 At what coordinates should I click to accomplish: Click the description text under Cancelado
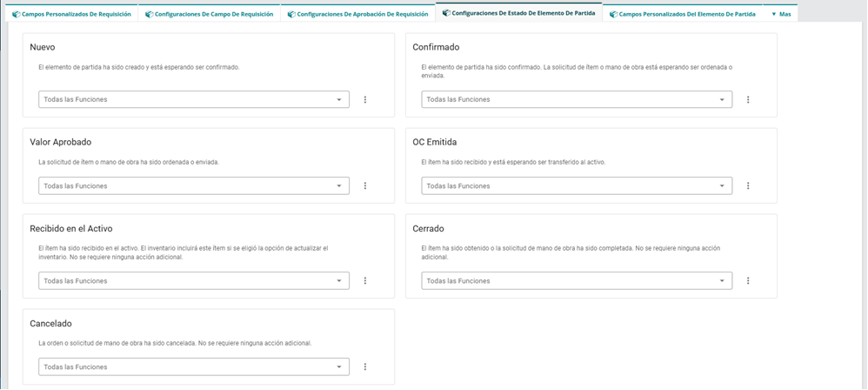[x=175, y=344]
